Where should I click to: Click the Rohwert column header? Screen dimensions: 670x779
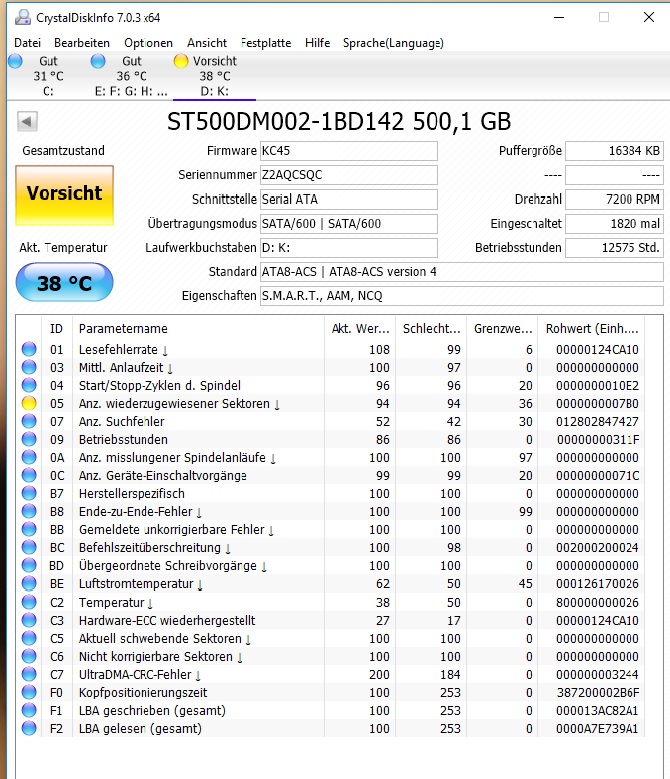592,328
